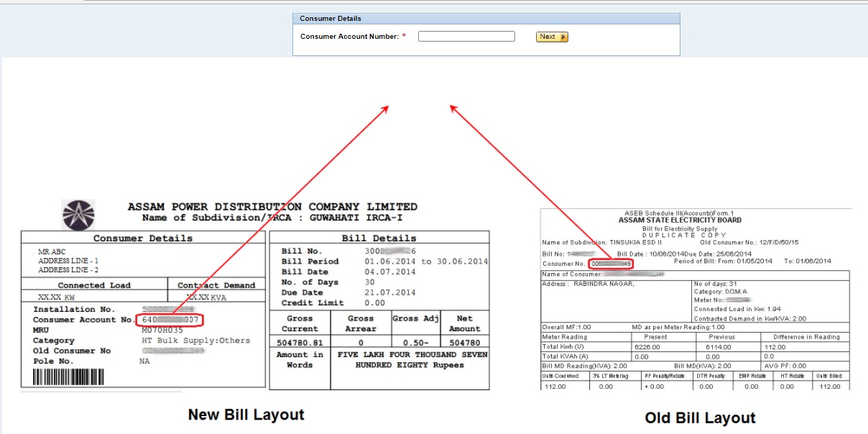Select the Consumer Details panel header
The height and width of the screenshot is (434, 868).
(x=330, y=17)
